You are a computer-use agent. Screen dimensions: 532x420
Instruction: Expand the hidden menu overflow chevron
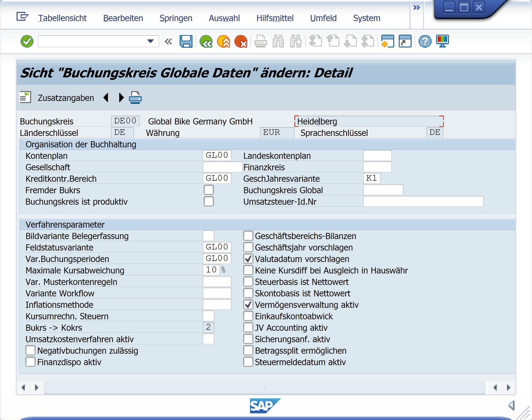[417, 8]
